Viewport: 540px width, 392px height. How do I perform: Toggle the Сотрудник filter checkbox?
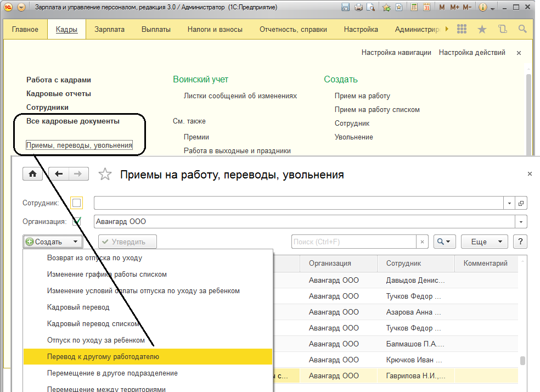tap(77, 203)
